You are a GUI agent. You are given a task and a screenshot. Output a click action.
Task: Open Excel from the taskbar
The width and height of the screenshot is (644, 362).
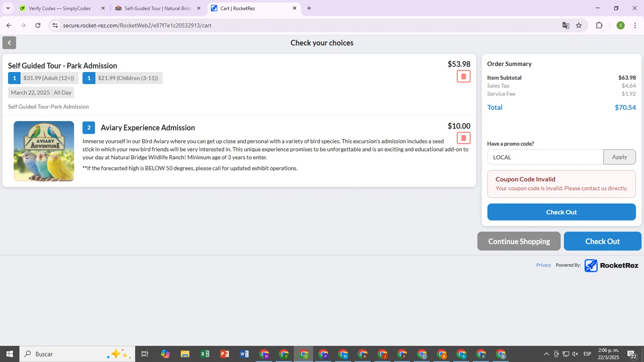tap(205, 354)
